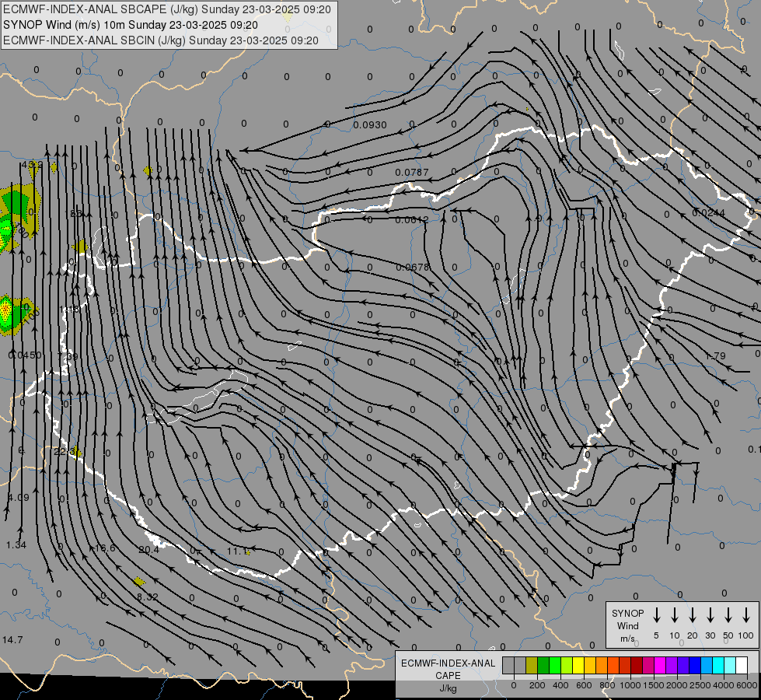Click the 0.0678 value on the map
Image resolution: width=761 pixels, height=700 pixels.
pos(413,268)
